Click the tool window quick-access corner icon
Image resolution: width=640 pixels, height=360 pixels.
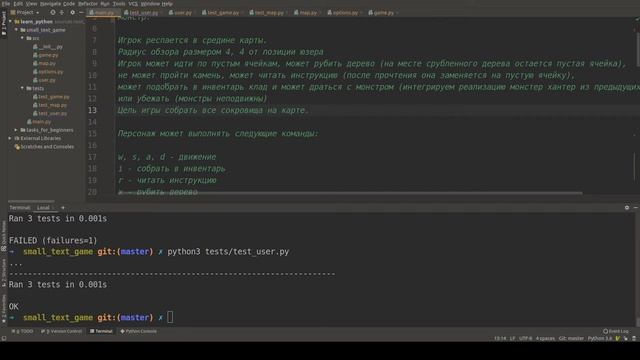pyautogui.click(x=4, y=338)
